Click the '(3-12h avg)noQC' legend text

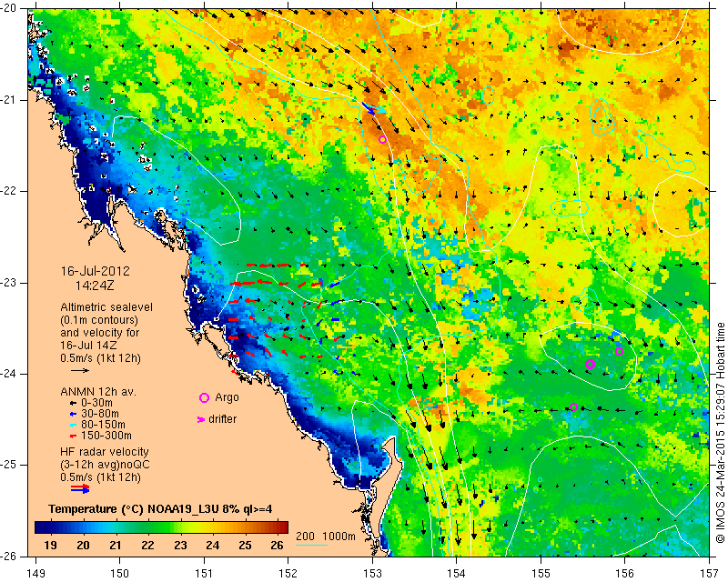pos(105,464)
